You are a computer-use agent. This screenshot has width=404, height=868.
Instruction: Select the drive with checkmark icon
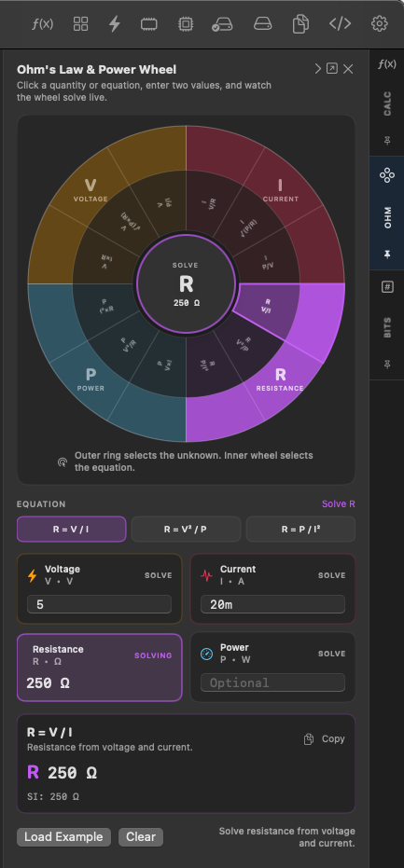(222, 24)
